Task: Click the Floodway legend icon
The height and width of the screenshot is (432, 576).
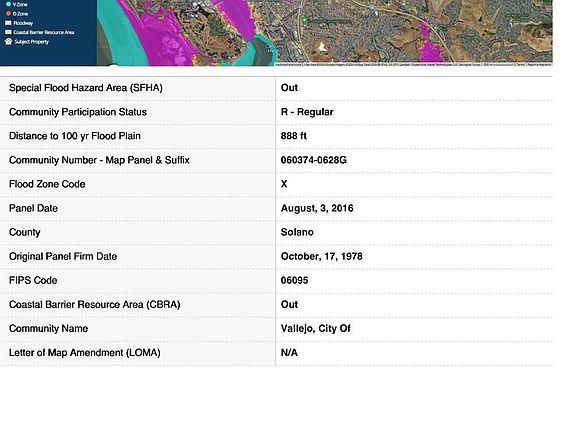Action: [x=8, y=23]
